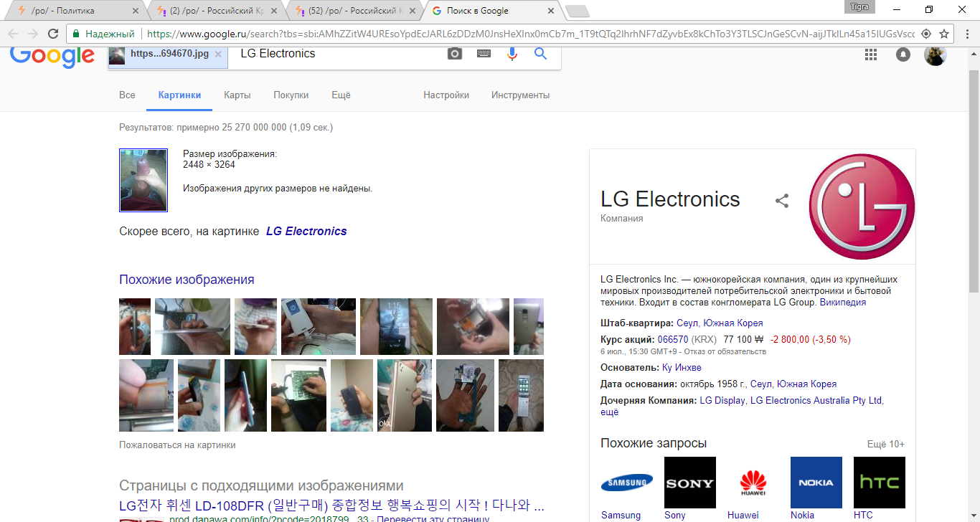Click the Chrome address bar URL
This screenshot has height=522, width=980.
(x=529, y=34)
